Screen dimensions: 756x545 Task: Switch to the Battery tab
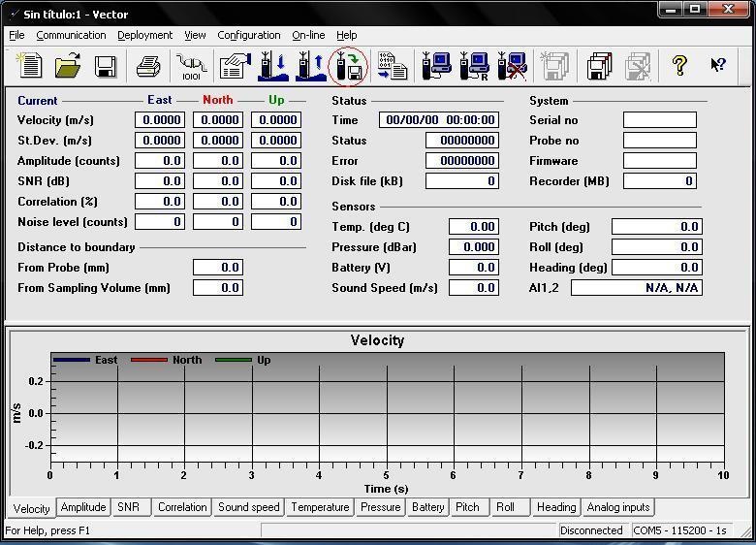[x=428, y=507]
